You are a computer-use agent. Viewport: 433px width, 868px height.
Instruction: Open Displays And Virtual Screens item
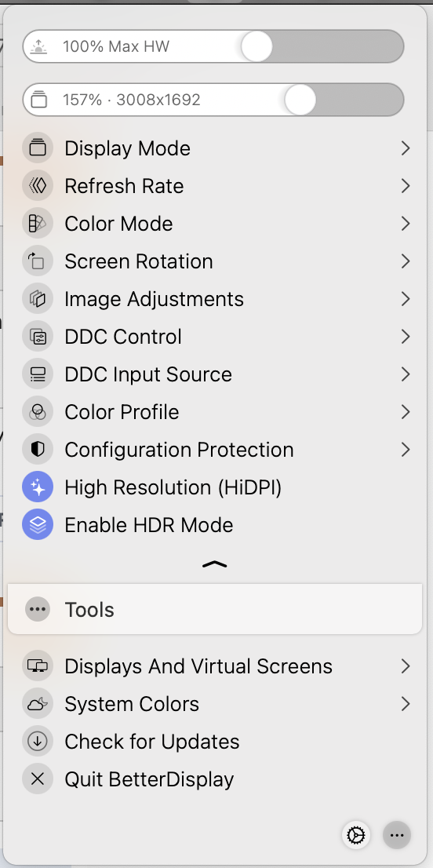pyautogui.click(x=216, y=666)
